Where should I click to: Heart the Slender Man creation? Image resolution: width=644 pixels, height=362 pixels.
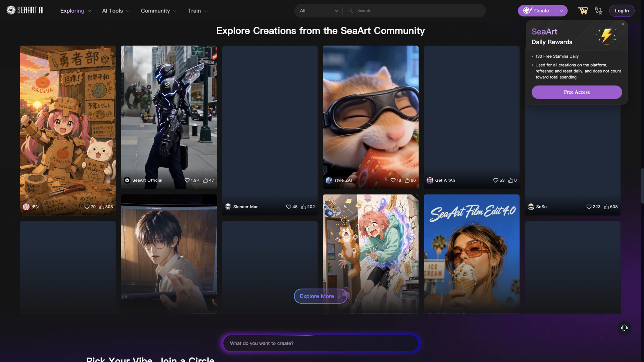click(288, 207)
